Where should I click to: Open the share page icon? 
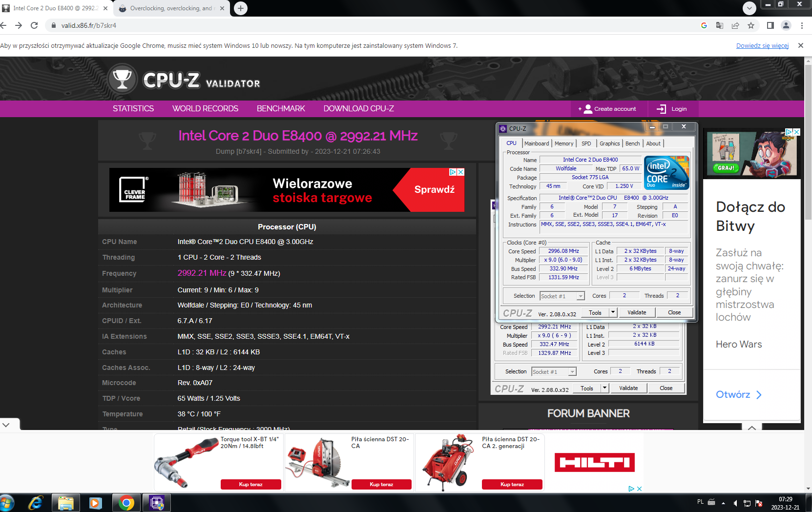click(735, 25)
